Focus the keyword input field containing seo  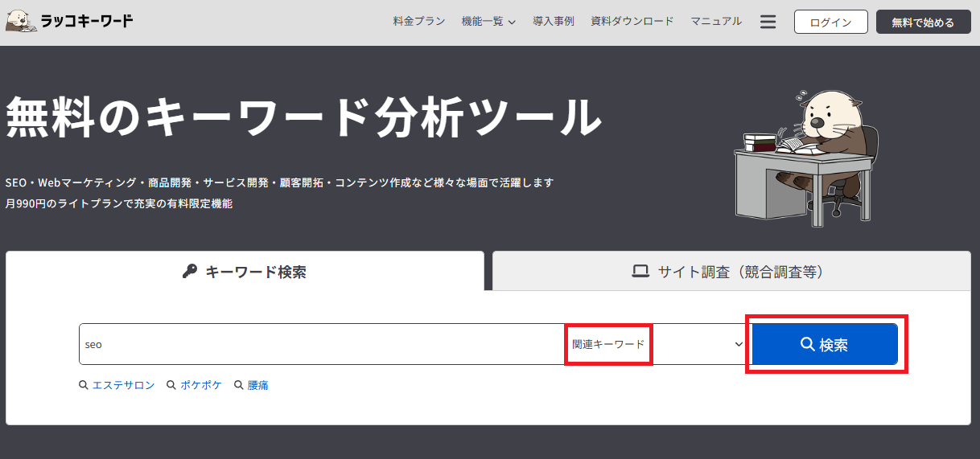pos(322,344)
